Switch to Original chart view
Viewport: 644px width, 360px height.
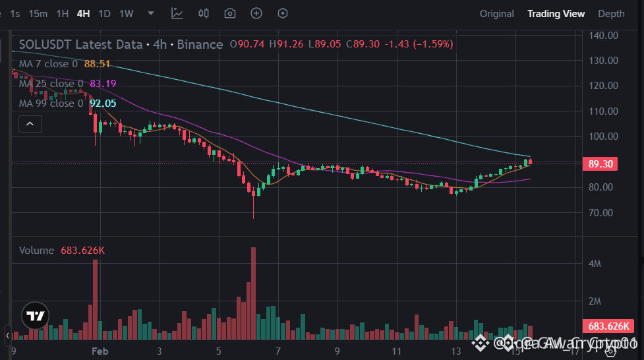coord(496,14)
